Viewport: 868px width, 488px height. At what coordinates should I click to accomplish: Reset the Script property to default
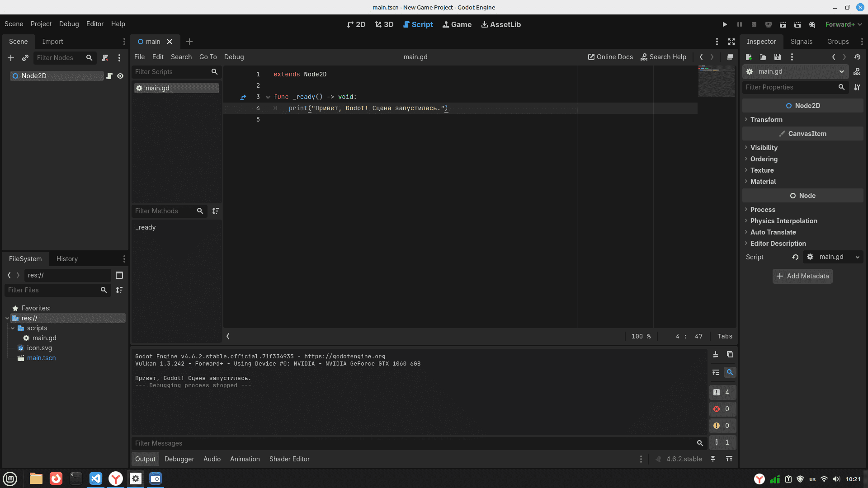795,257
